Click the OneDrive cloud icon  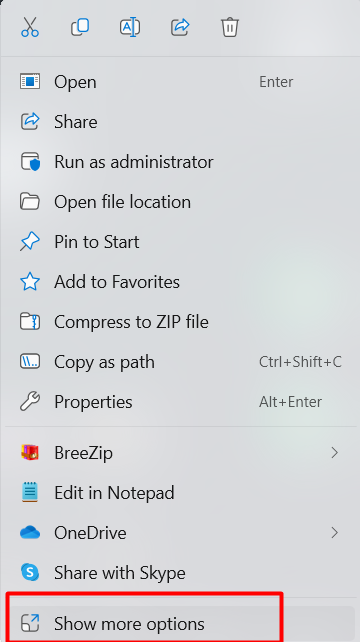pos(30,533)
